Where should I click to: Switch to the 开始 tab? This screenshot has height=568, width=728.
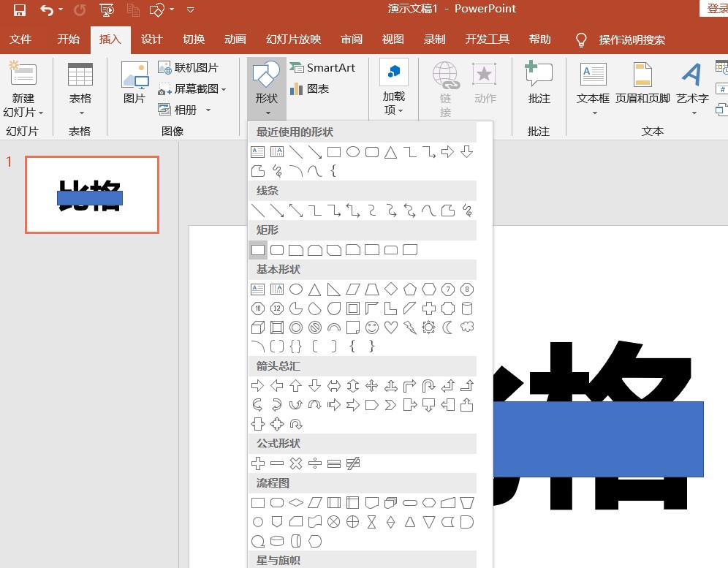68,39
